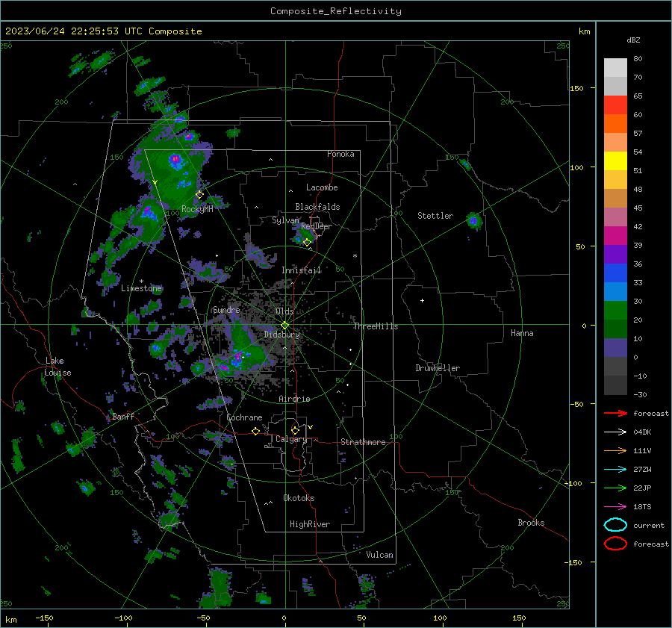Pick the orange 111V arrow in the legend

click(x=615, y=450)
